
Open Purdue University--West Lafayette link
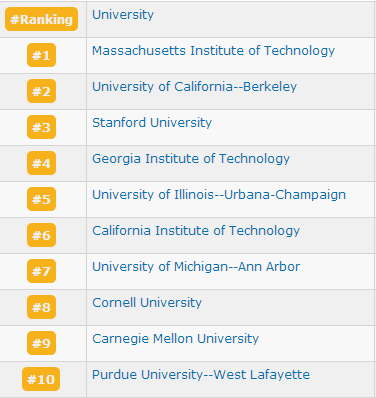pos(201,375)
